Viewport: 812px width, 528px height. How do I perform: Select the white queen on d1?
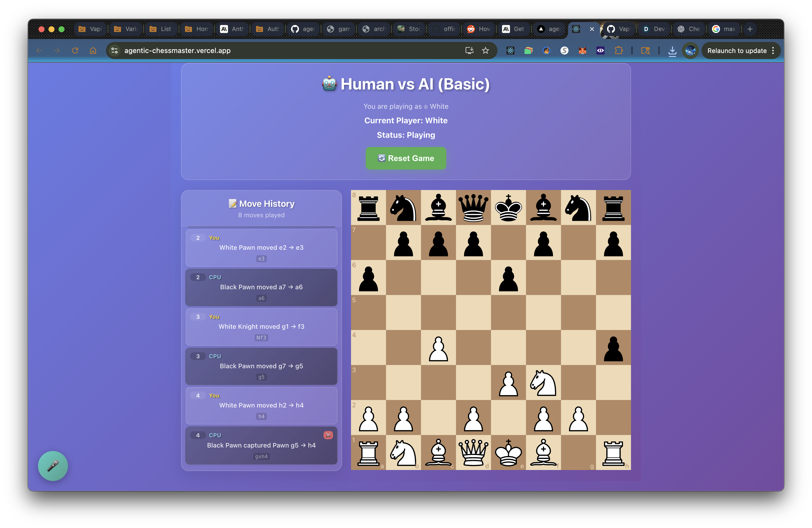(x=473, y=452)
